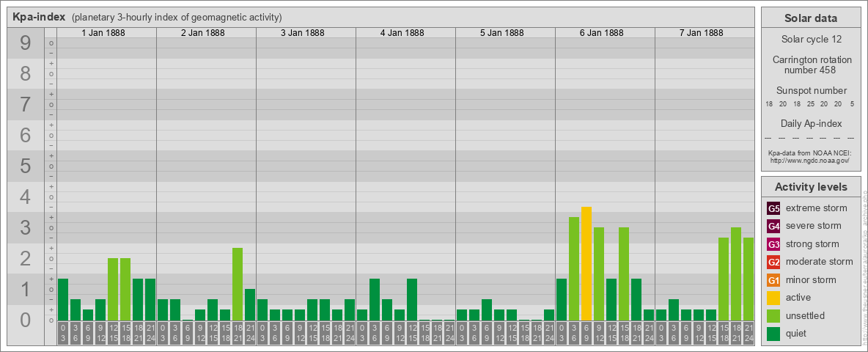Click the G4 severe storm legend icon

773,226
